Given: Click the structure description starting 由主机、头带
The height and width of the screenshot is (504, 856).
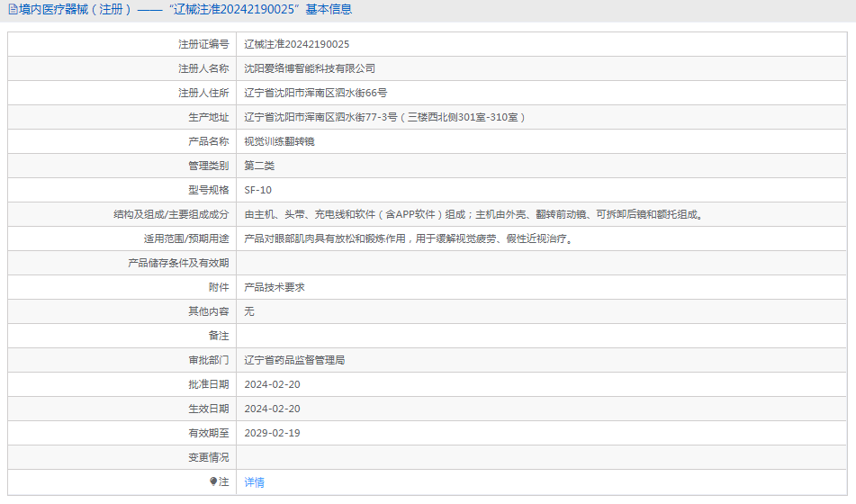Looking at the screenshot, I should point(475,214).
